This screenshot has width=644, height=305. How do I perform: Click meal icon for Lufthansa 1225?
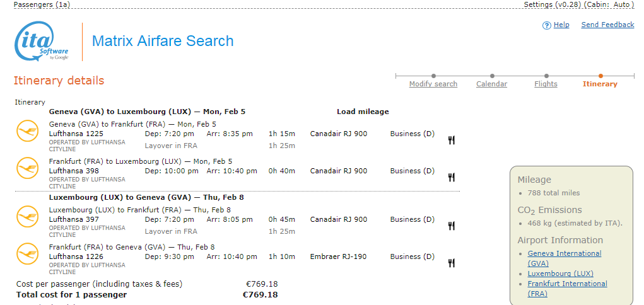point(452,140)
